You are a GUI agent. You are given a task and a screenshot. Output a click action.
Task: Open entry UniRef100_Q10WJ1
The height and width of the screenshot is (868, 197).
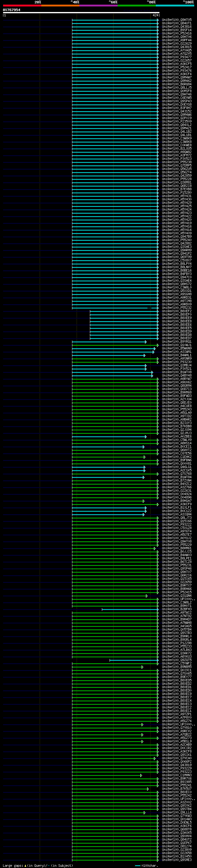coord(177,345)
